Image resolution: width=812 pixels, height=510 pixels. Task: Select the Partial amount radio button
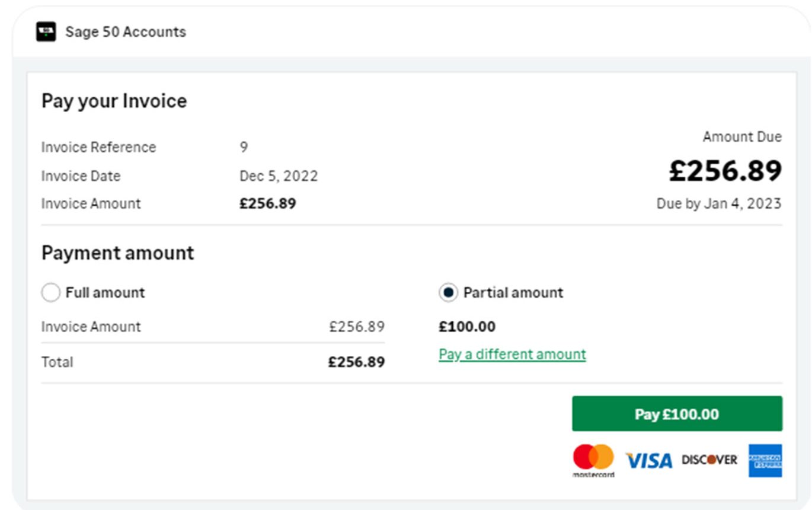[x=448, y=292]
